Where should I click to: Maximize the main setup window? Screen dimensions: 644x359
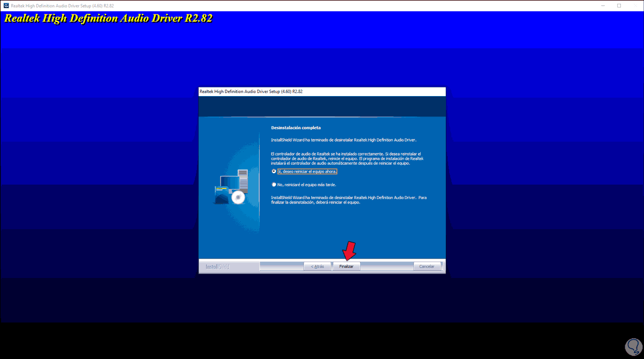tap(619, 5)
